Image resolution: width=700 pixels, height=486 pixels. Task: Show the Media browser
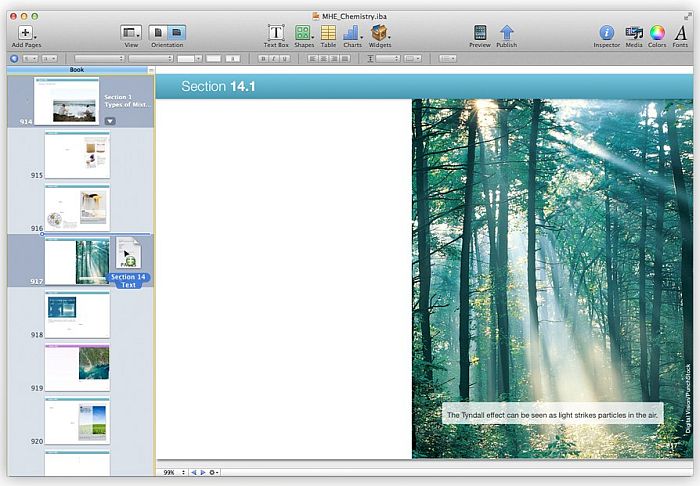[x=634, y=33]
